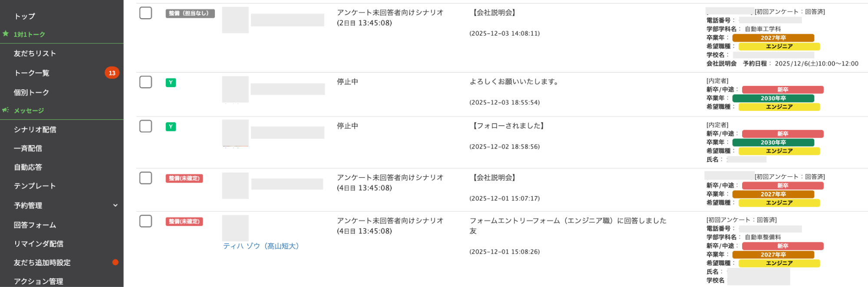This screenshot has height=287, width=868.
Task: Select the checkbox for よろしくお願いいたします row
Action: click(145, 82)
